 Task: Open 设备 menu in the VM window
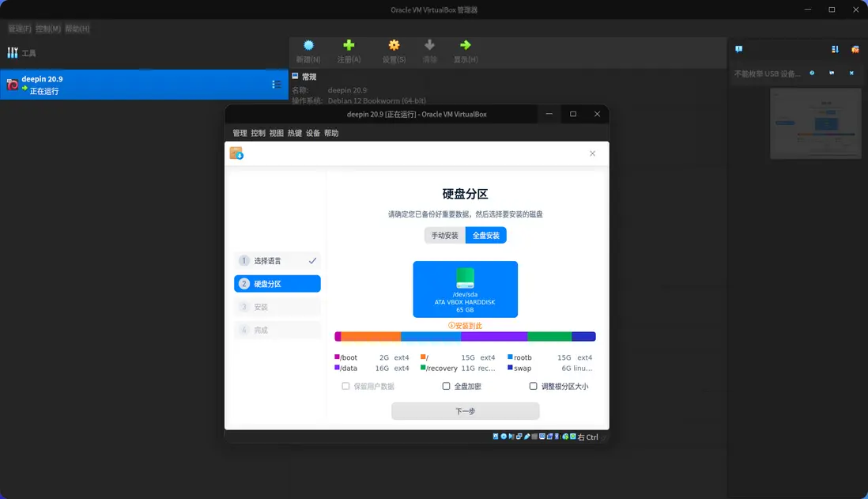313,133
